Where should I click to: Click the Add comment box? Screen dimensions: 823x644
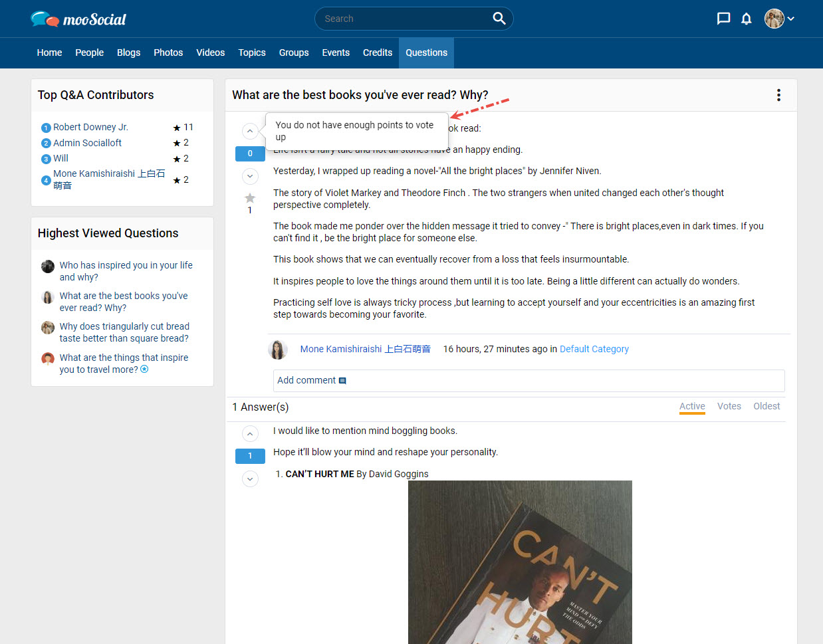(529, 381)
